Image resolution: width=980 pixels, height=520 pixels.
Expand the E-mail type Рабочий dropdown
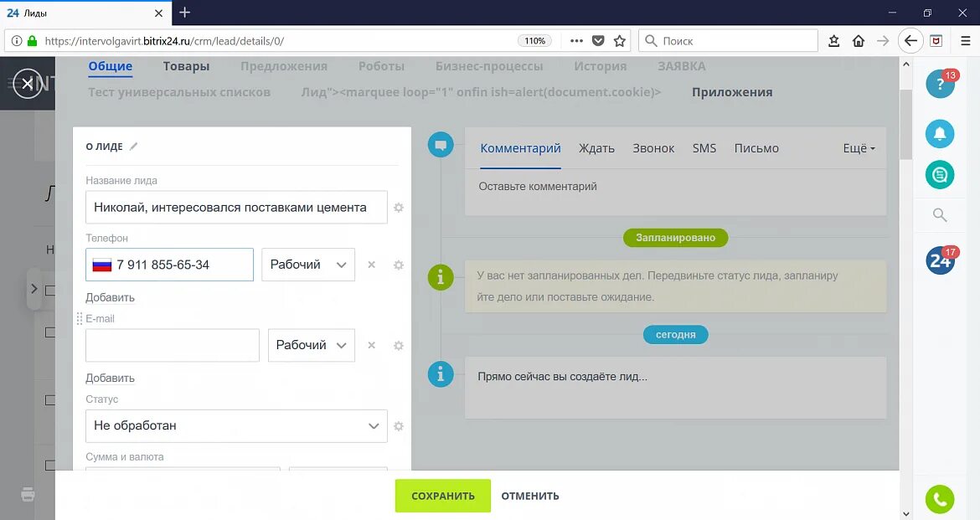tap(312, 345)
